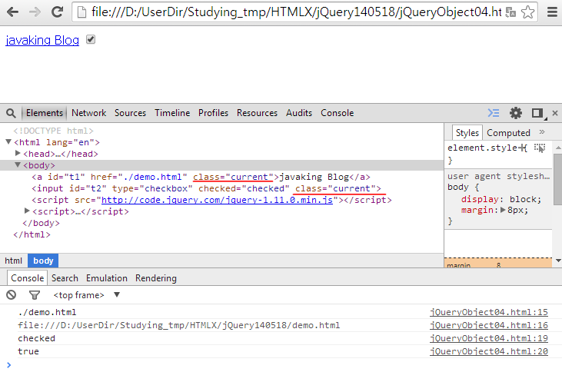Viewport: 562px width, 392px height.
Task: Select the Computed sidebar tab
Action: 508,133
